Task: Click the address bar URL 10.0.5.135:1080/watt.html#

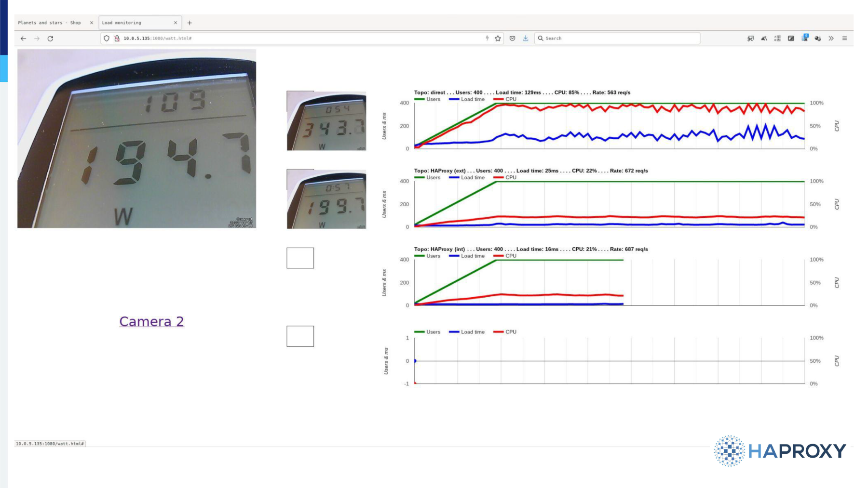Action: pyautogui.click(x=157, y=38)
